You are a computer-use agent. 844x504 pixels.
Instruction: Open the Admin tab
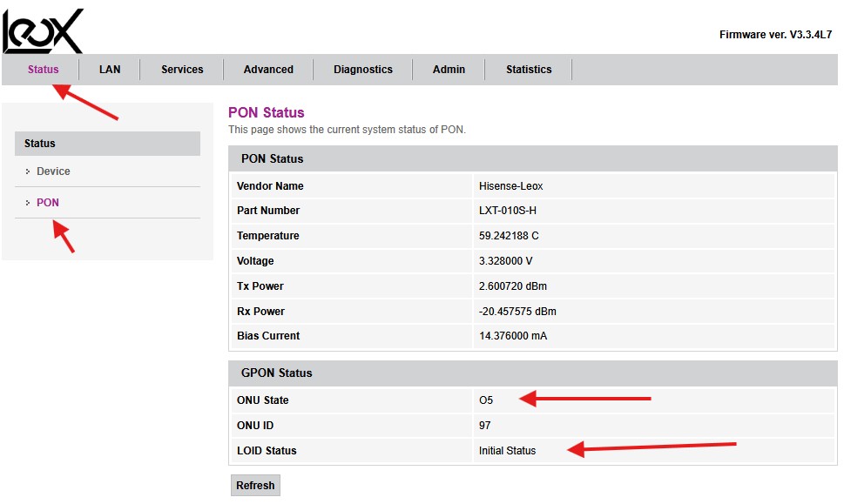[449, 70]
